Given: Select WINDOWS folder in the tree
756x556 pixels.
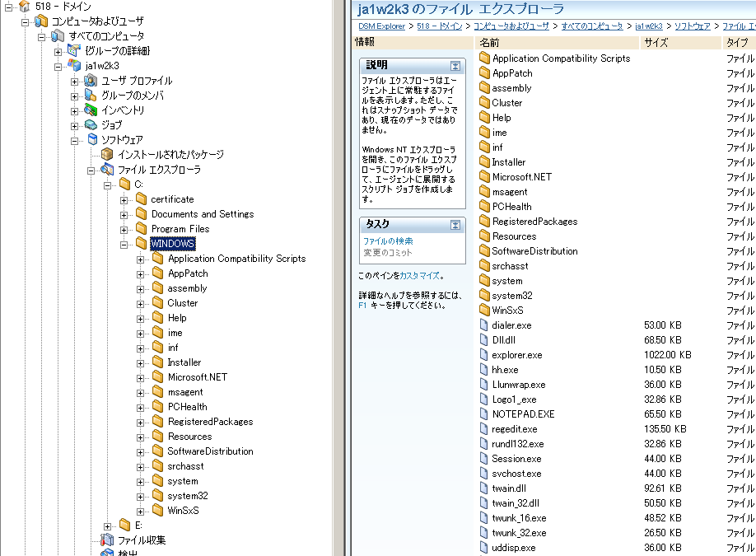Looking at the screenshot, I should (173, 244).
